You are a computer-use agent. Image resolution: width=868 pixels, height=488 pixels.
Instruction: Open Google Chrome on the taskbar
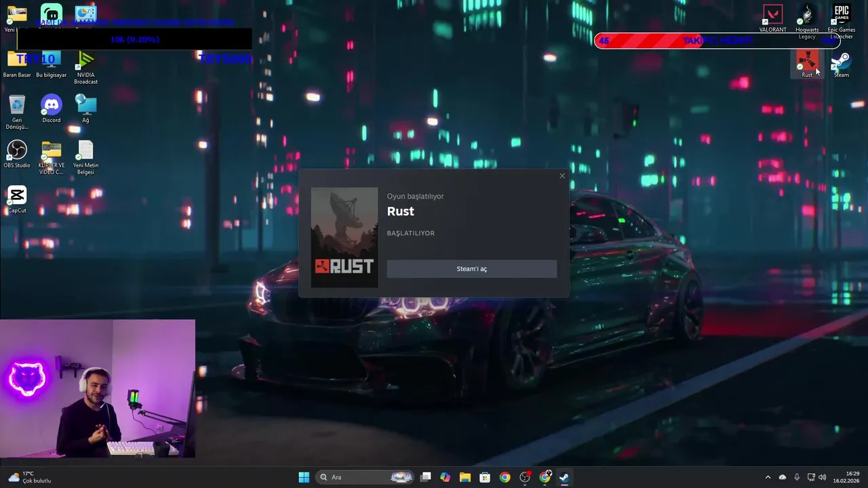point(505,477)
